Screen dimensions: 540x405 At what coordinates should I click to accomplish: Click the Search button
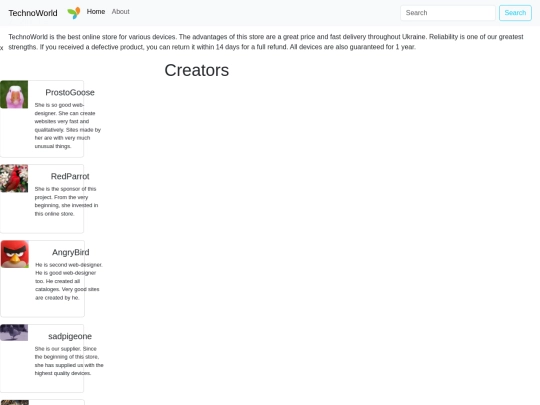coord(515,13)
